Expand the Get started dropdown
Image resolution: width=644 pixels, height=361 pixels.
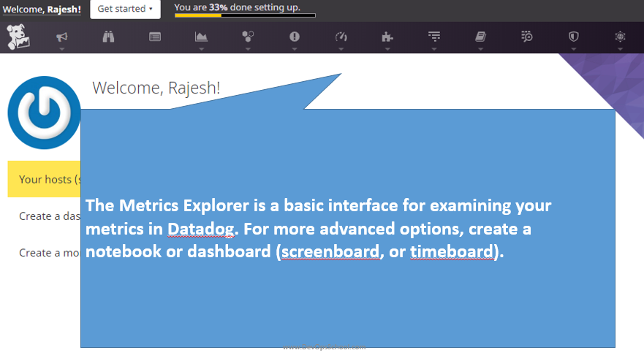[125, 9]
